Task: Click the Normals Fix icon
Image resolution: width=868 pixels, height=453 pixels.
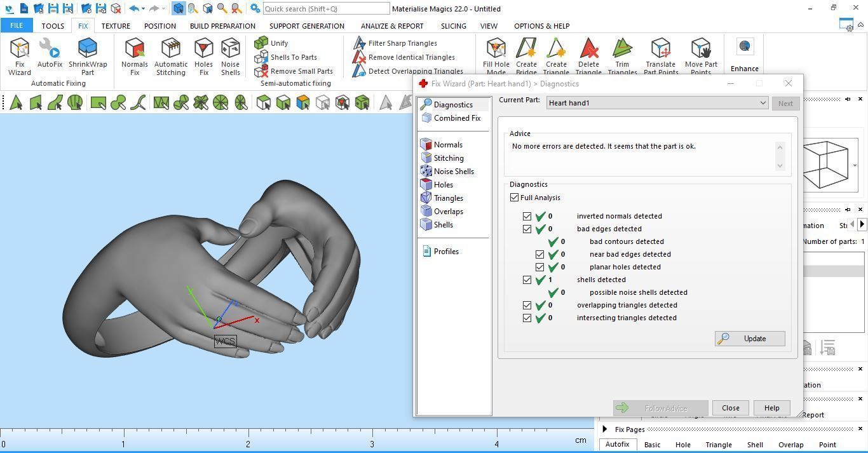Action: click(134, 57)
